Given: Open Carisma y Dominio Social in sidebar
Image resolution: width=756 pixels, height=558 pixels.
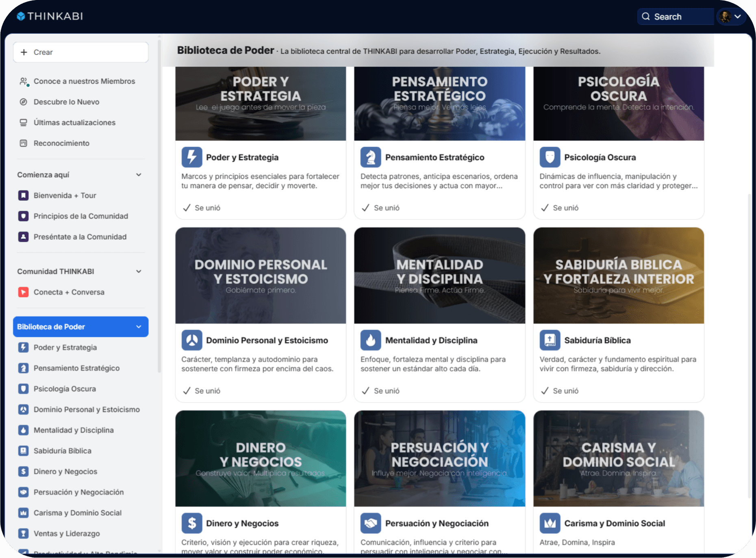Looking at the screenshot, I should tap(80, 513).
